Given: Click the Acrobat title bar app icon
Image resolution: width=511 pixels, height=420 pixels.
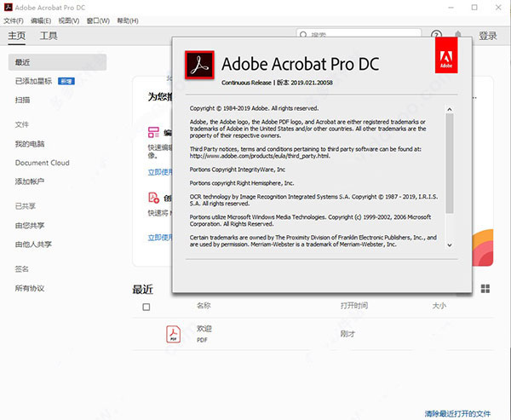Looking at the screenshot, I should click(9, 7).
